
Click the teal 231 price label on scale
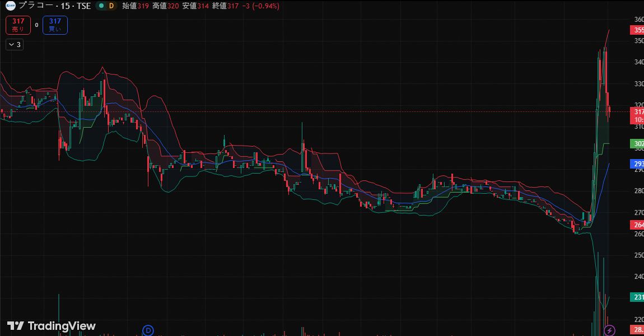[x=637, y=297]
